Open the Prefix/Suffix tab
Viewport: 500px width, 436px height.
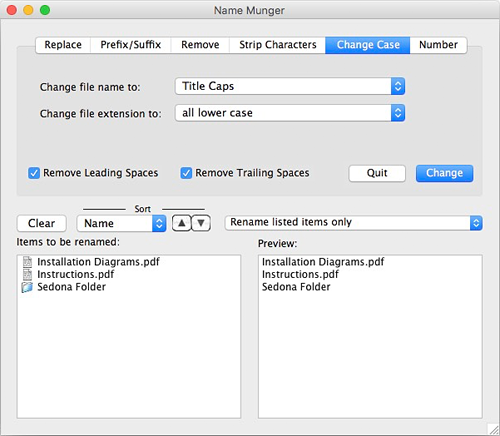pos(131,45)
